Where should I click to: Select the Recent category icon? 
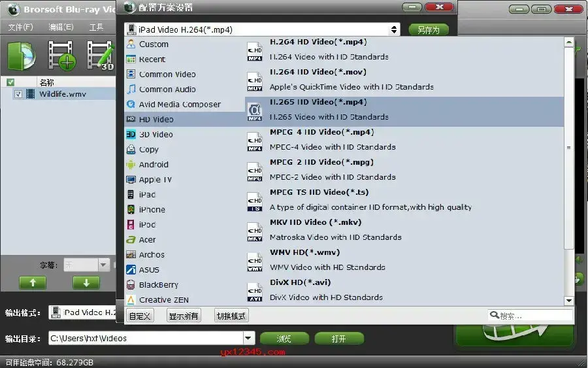131,59
